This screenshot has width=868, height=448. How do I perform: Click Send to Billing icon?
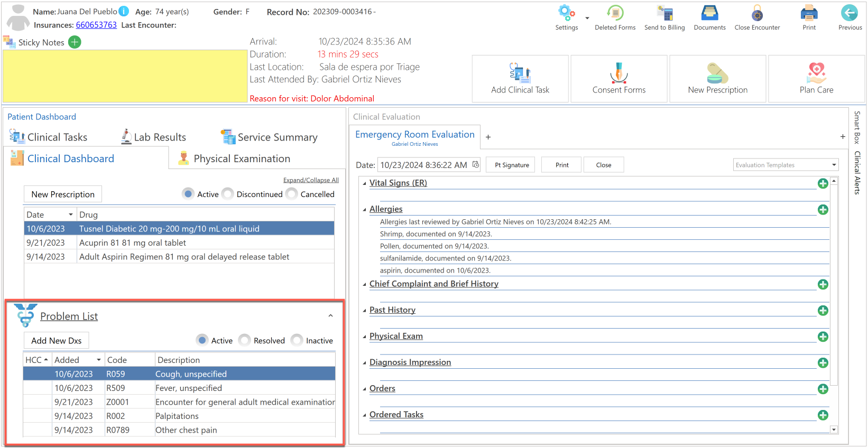coord(664,13)
